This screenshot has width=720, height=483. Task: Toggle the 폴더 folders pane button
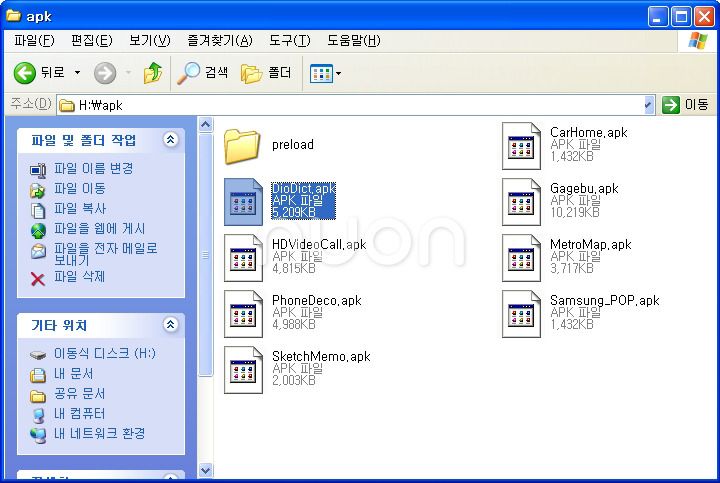click(266, 73)
